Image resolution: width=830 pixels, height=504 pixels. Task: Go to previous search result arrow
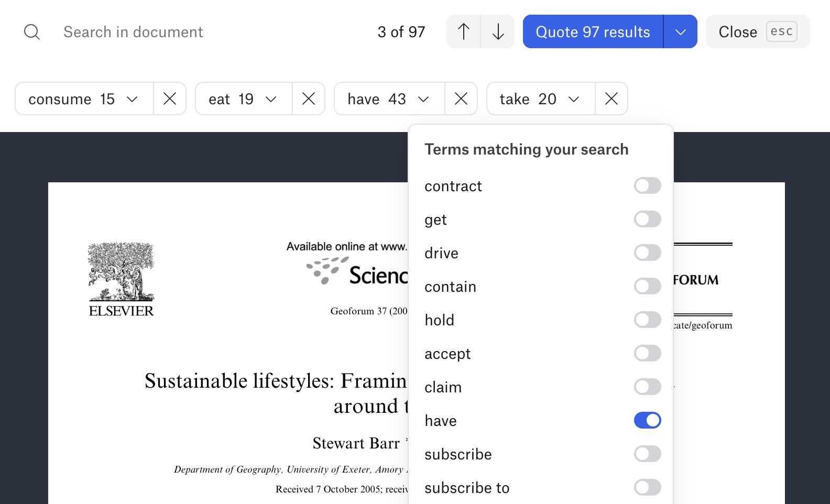463,32
